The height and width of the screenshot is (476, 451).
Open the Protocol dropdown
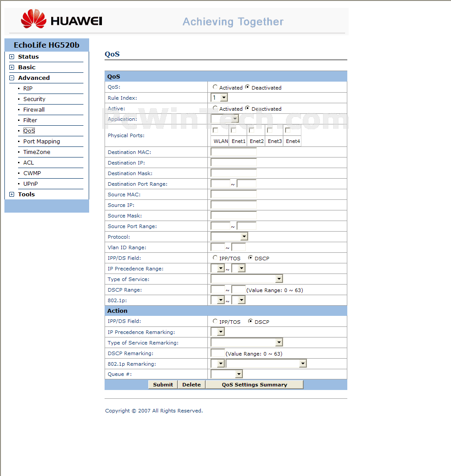[x=229, y=236]
